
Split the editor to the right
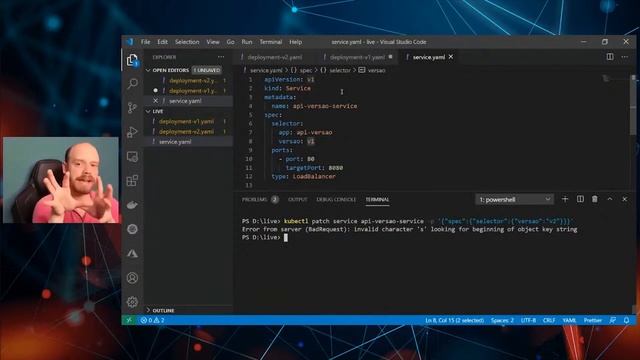click(610, 57)
